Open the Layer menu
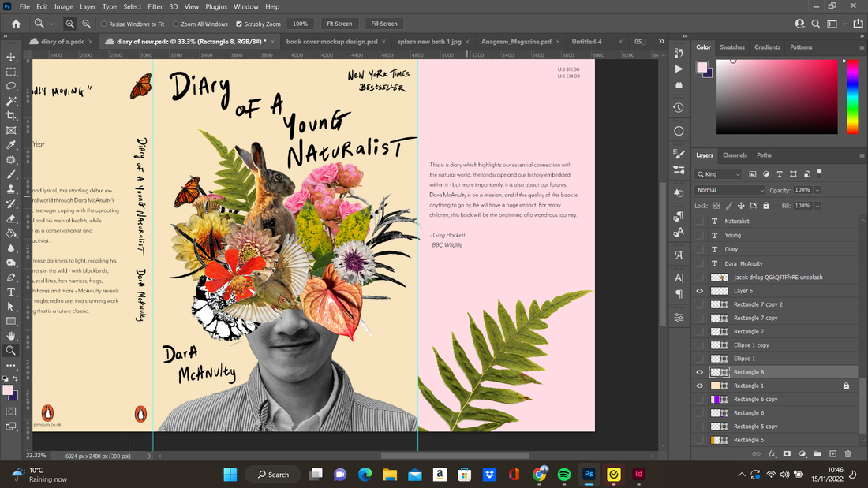The width and height of the screenshot is (868, 488). click(88, 6)
